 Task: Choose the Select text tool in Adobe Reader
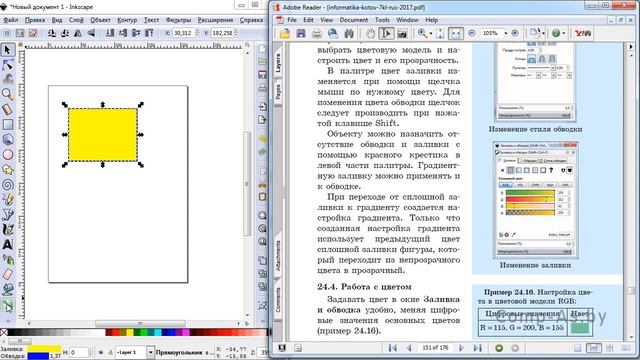(x=386, y=33)
